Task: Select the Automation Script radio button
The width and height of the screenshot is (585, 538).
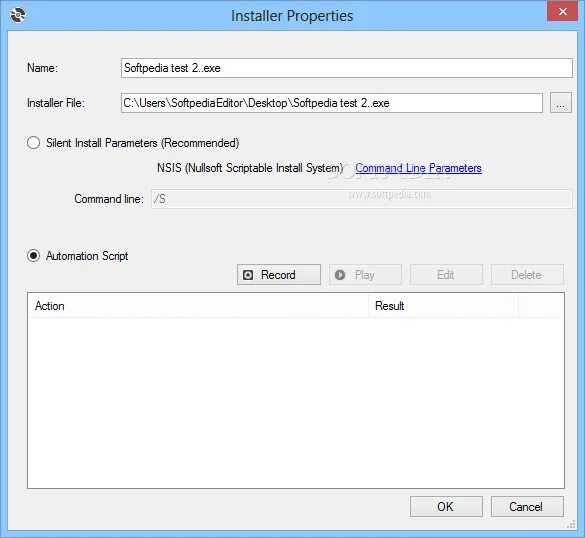Action: (34, 256)
